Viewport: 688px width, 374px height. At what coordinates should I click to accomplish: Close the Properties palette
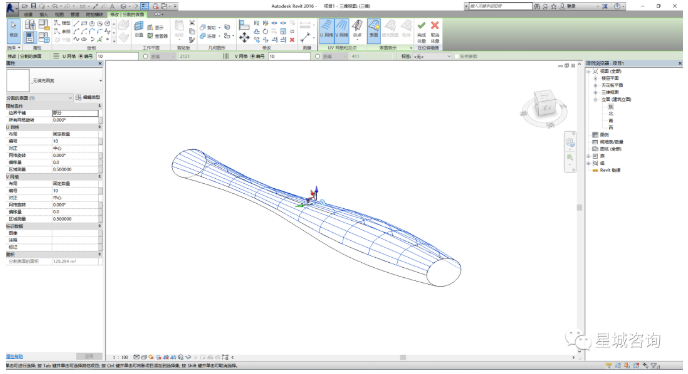[100, 64]
